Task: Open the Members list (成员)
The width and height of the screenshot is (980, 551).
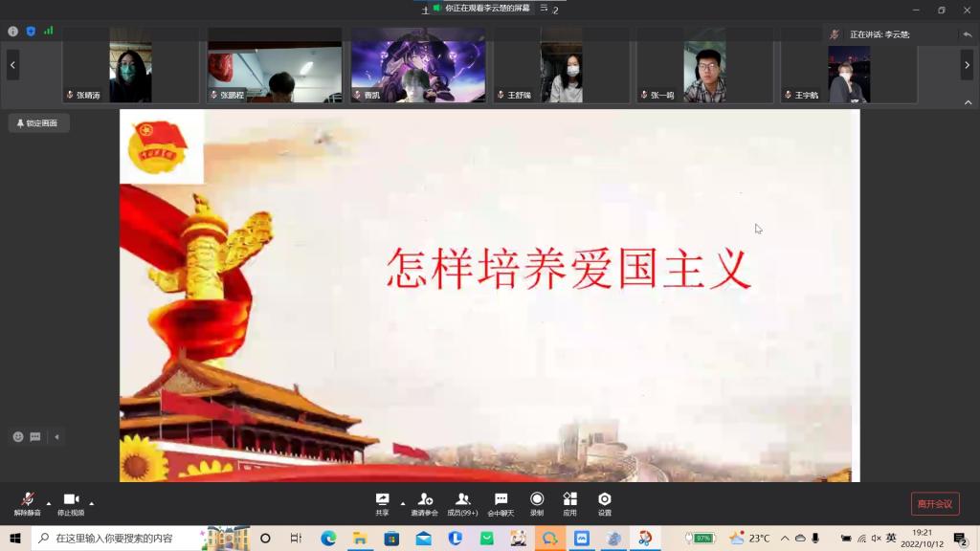Action: tap(462, 503)
